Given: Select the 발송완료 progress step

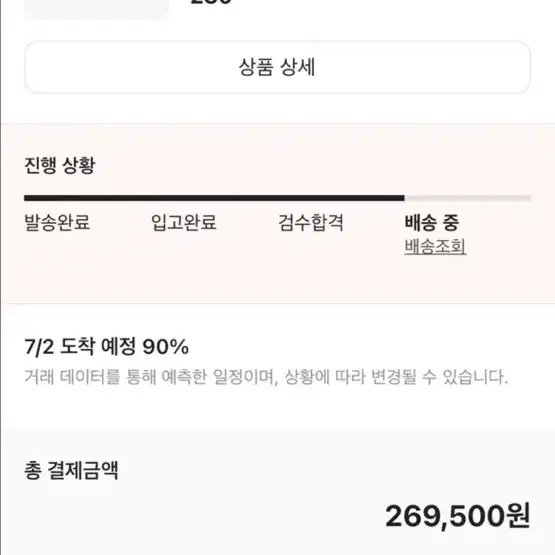Looking at the screenshot, I should point(57,223).
